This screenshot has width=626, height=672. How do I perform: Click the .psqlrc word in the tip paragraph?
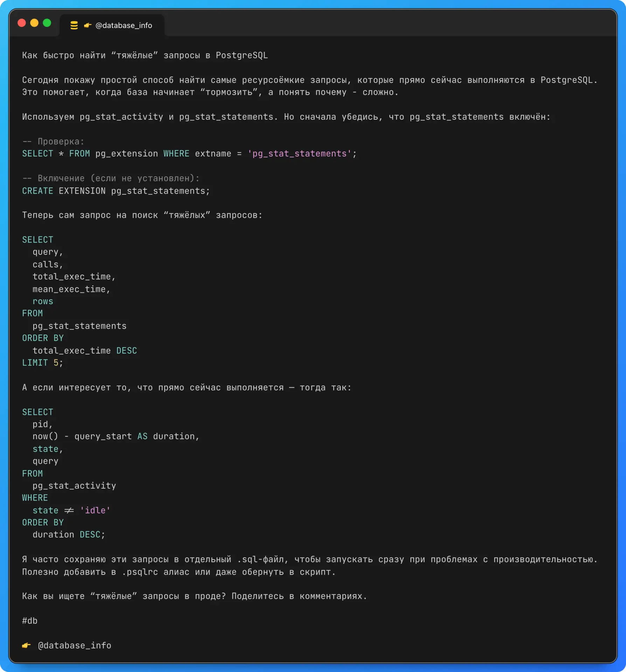[140, 572]
